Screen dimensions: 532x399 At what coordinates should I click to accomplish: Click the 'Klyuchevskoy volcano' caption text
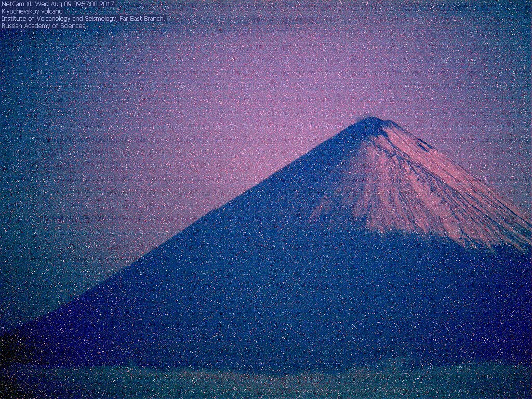(32, 11)
